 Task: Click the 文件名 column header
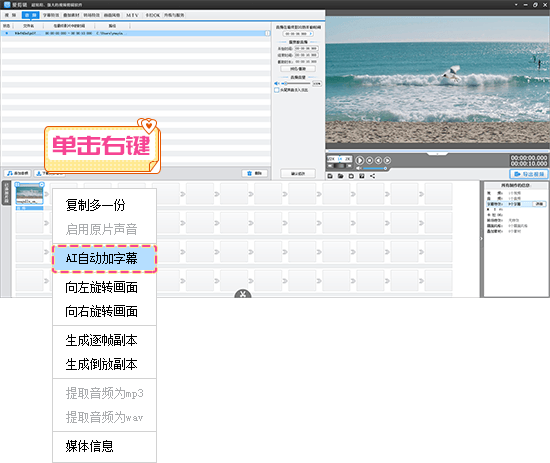tap(28, 26)
